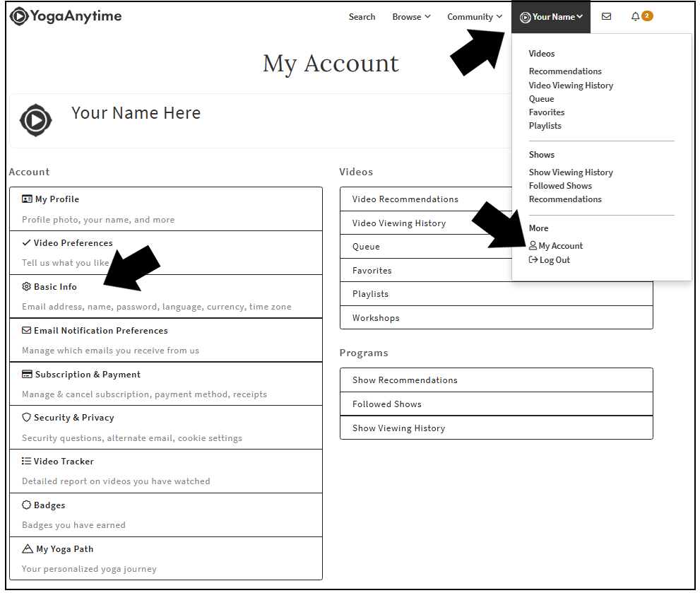Click the My Yoga Path triangle icon
Screen dimensions: 700x593
click(x=28, y=548)
